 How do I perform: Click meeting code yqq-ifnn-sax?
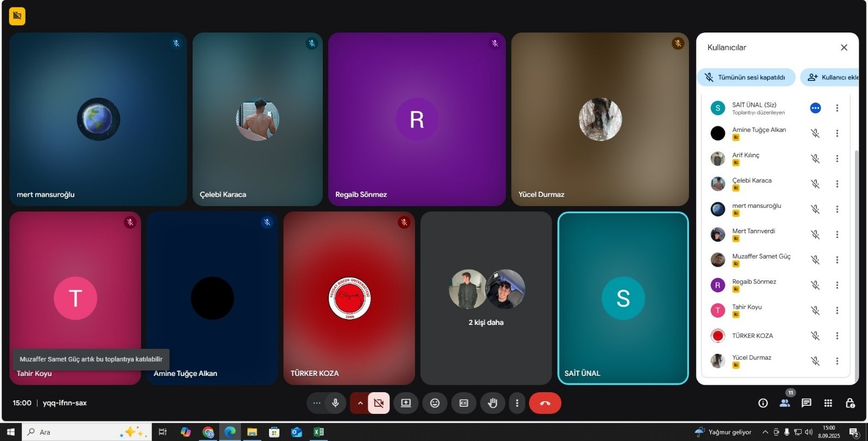click(65, 403)
